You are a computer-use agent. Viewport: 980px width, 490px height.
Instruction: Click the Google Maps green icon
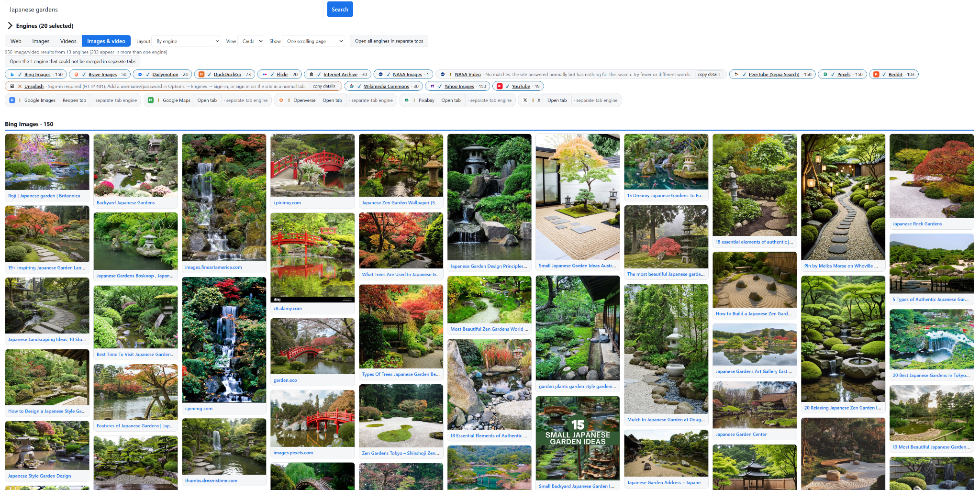click(151, 100)
